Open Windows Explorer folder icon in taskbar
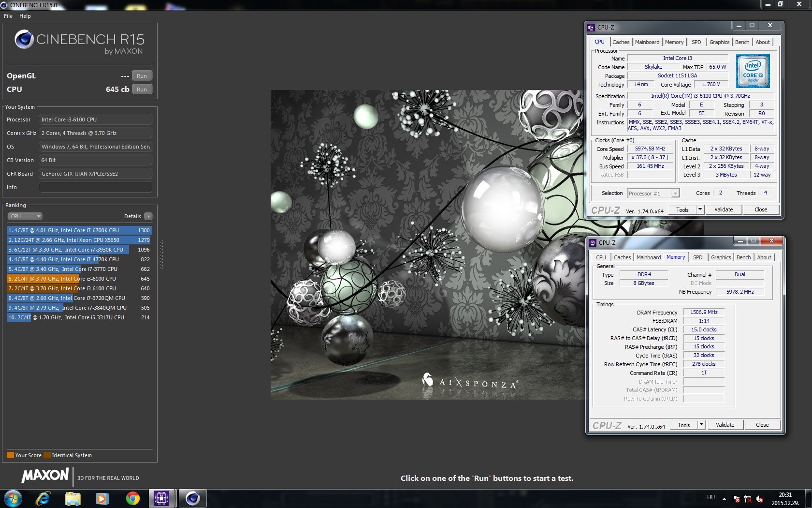This screenshot has height=508, width=812. point(72,498)
